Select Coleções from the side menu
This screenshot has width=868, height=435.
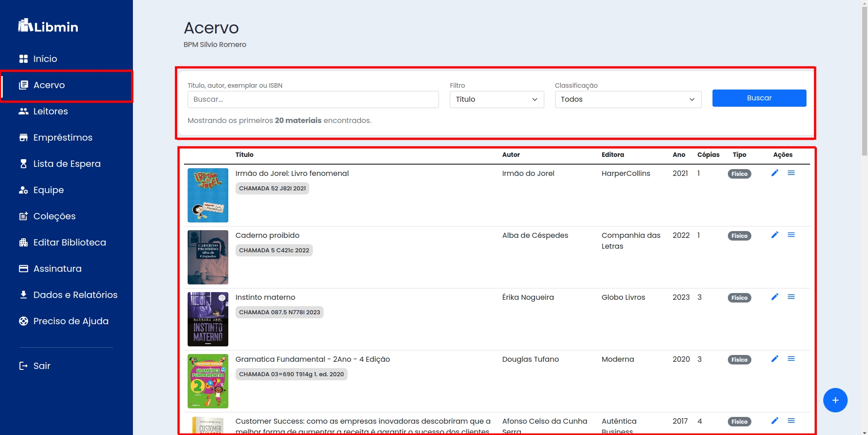point(54,216)
